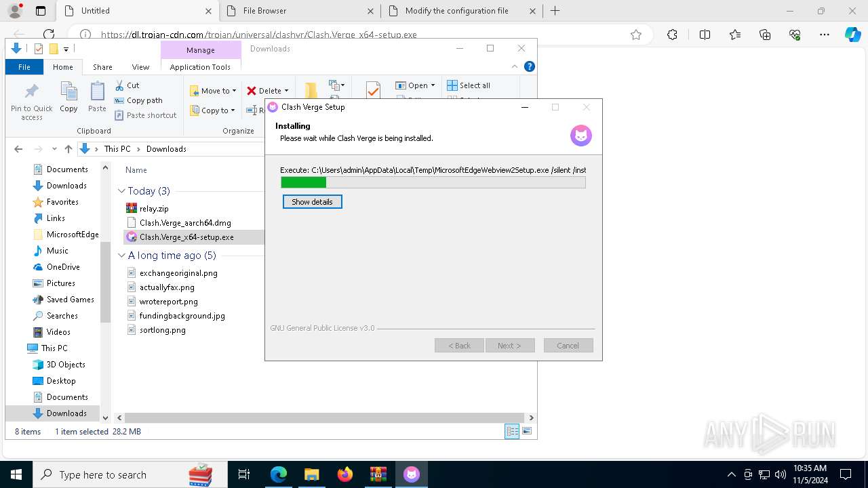Open Links in navigation pane
The image size is (868, 488).
tap(56, 218)
